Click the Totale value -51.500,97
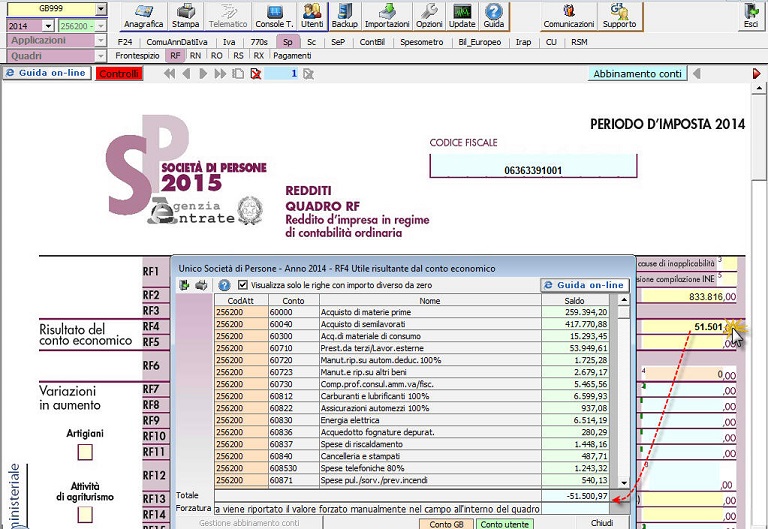The image size is (768, 529). (x=576, y=496)
